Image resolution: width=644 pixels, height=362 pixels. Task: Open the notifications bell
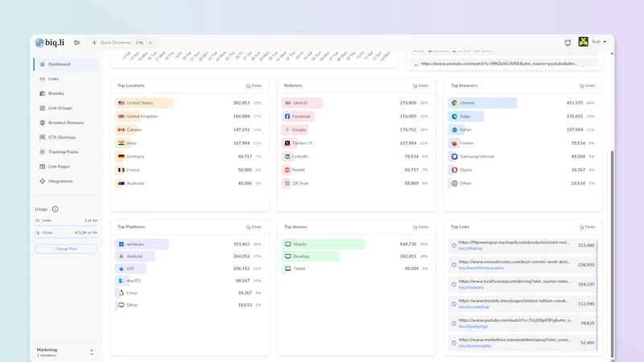568,43
